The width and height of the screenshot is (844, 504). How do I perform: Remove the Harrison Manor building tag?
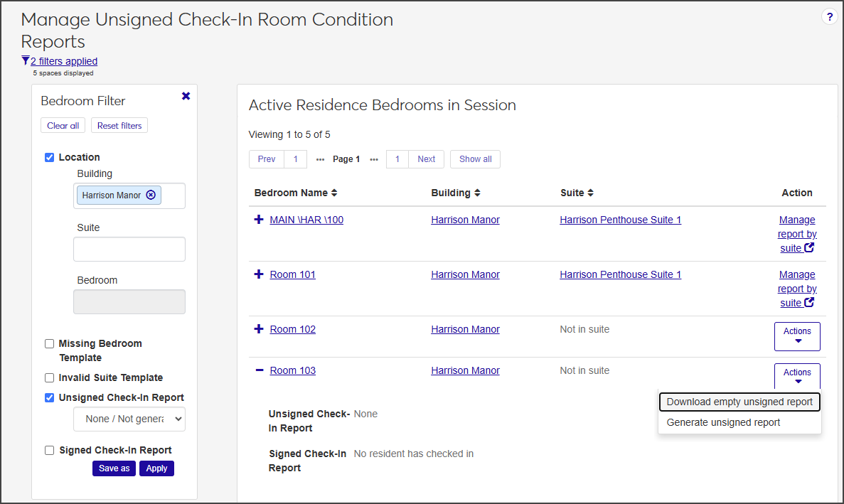151,195
